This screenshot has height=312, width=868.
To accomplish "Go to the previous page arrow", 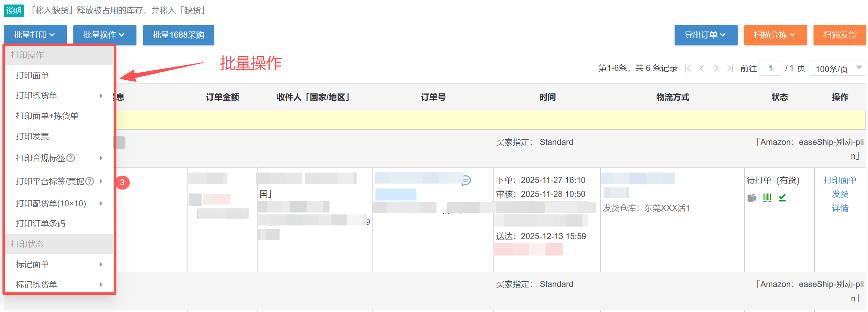I will pos(702,68).
